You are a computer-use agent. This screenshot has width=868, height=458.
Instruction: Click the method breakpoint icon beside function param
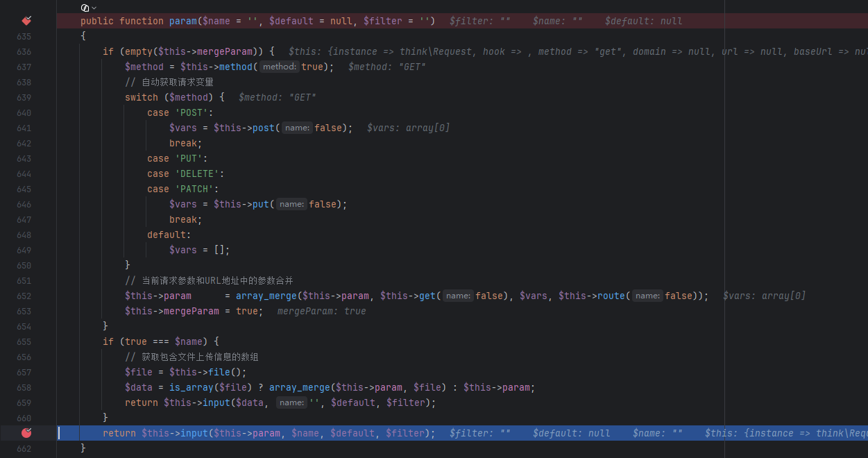[x=26, y=21]
